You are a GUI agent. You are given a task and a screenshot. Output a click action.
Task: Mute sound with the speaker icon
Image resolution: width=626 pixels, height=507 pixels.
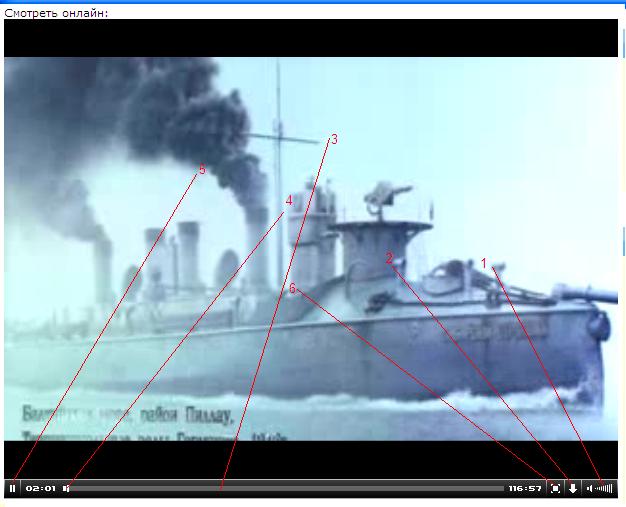[x=590, y=488]
